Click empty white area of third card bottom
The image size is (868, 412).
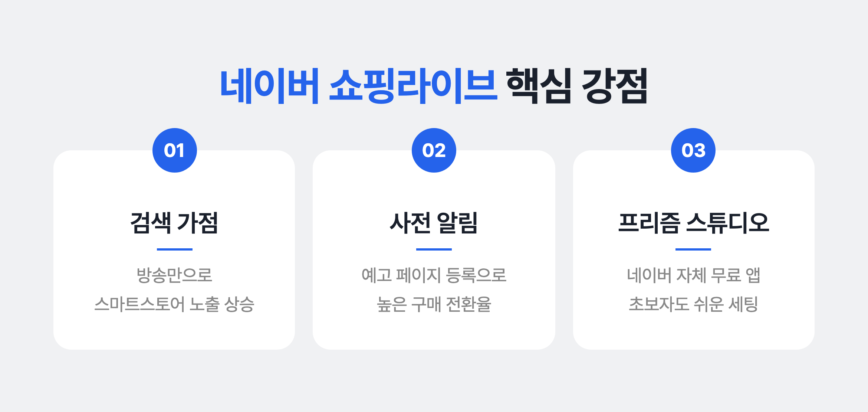tap(693, 332)
